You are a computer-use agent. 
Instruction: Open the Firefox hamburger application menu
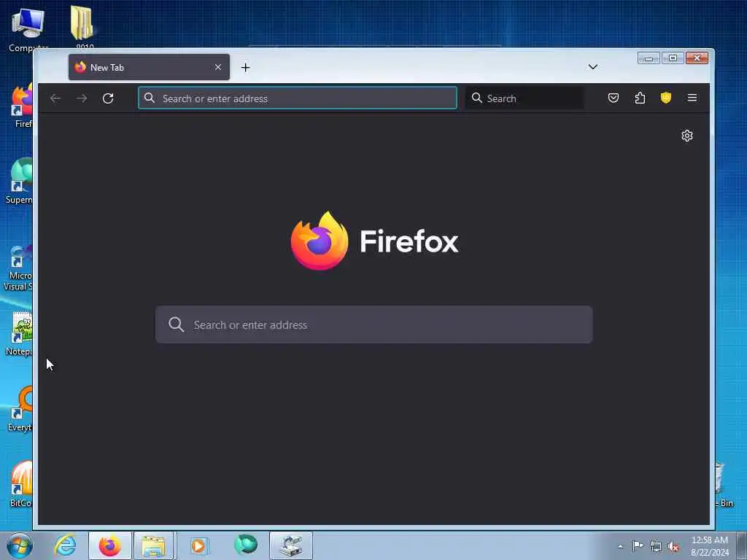coord(692,98)
